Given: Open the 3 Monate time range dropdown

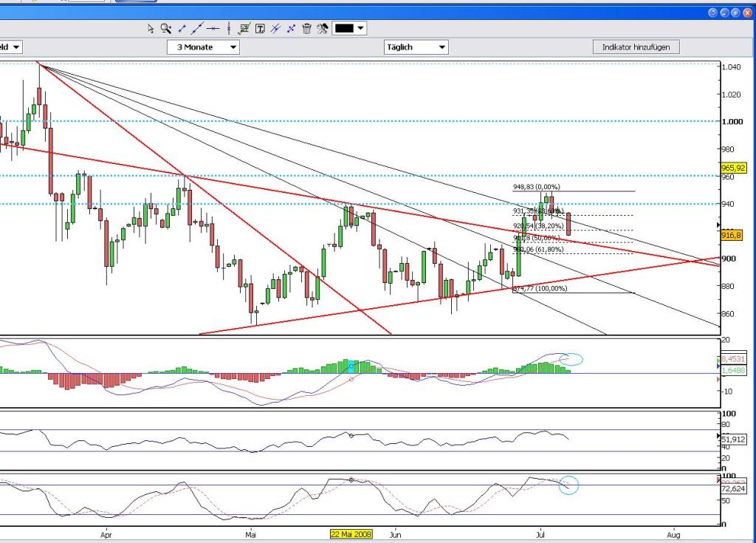Looking at the screenshot, I should click(x=204, y=47).
